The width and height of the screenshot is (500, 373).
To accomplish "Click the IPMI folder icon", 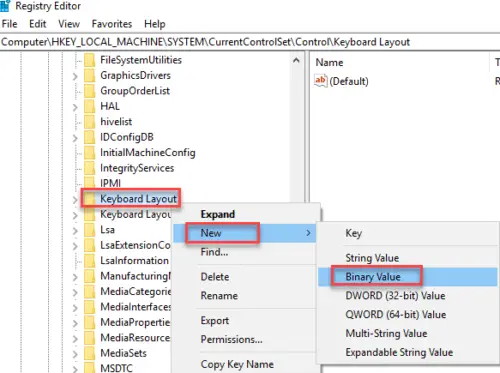I will [89, 183].
